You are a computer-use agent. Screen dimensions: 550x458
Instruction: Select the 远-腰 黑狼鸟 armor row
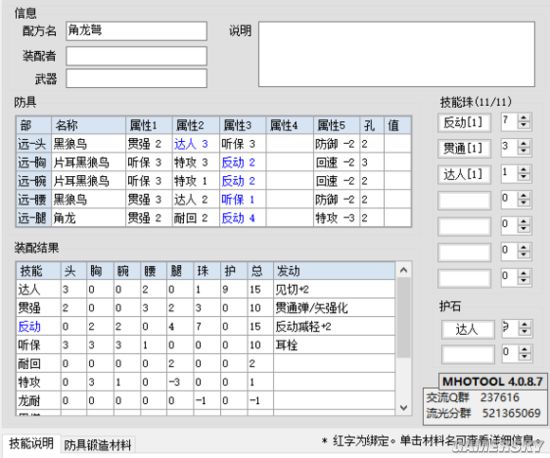point(214,200)
